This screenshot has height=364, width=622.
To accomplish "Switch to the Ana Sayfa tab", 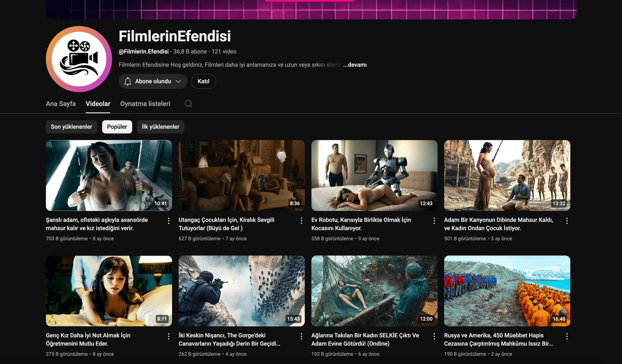I will (61, 103).
